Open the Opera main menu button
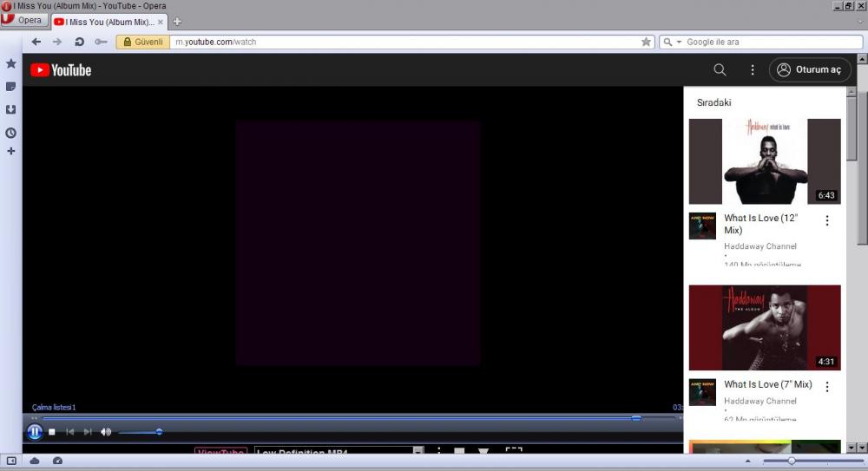The height and width of the screenshot is (471, 868). point(23,20)
